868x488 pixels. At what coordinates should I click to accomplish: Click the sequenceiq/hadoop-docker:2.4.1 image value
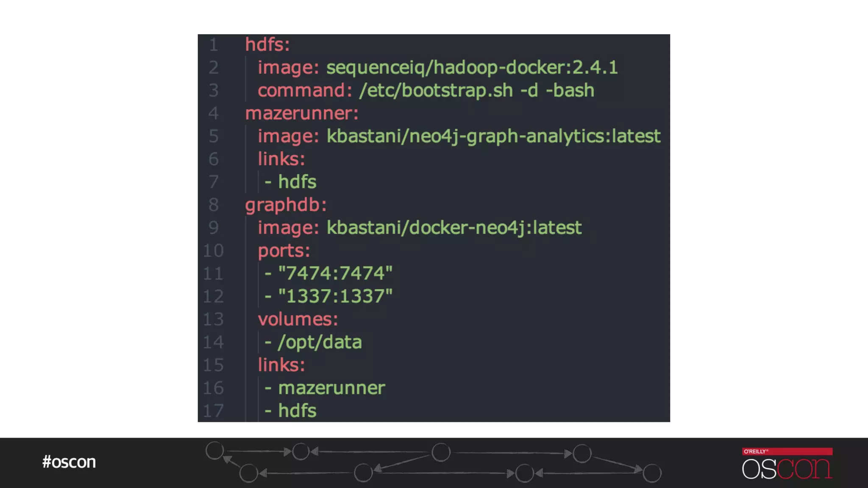[472, 68]
